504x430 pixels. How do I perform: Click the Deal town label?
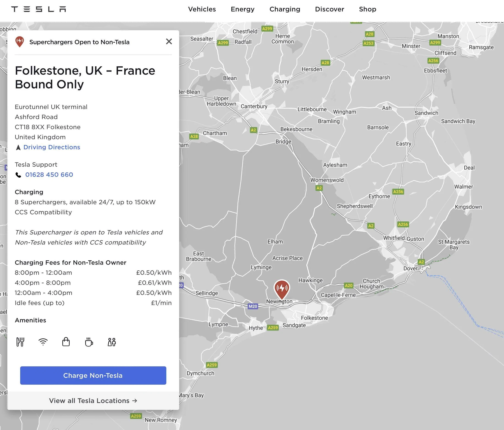coord(469,167)
